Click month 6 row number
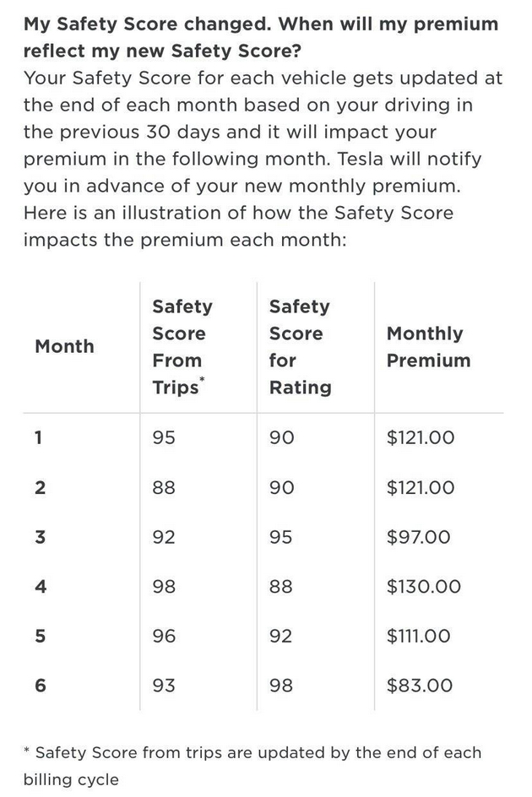This screenshot has width=532, height=797. click(x=40, y=686)
